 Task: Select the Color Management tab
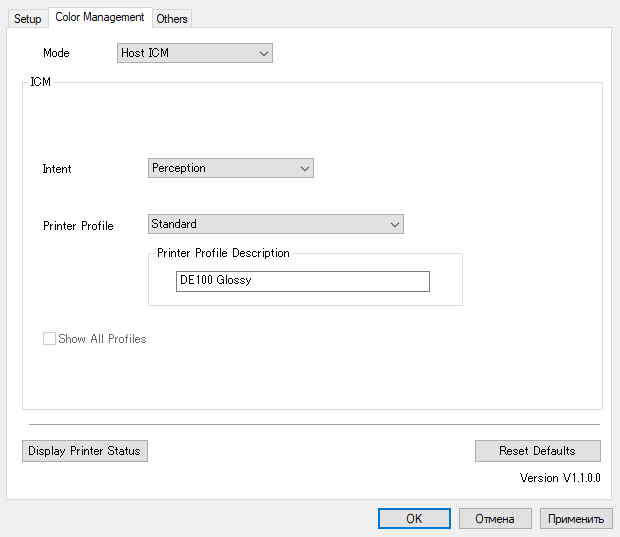pos(100,17)
